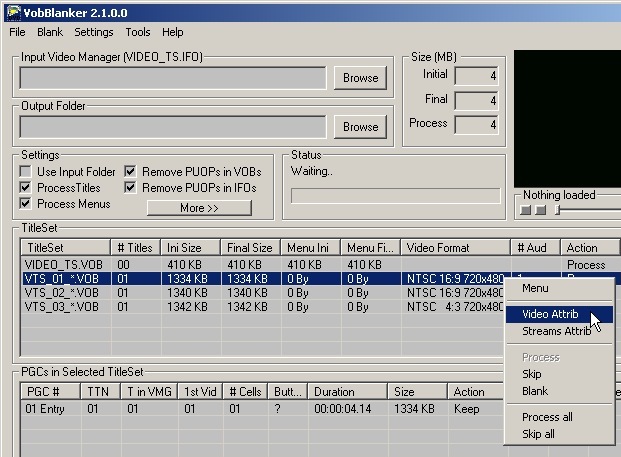Click the status progress bar
Viewport: 621px width, 457px height.
point(396,196)
